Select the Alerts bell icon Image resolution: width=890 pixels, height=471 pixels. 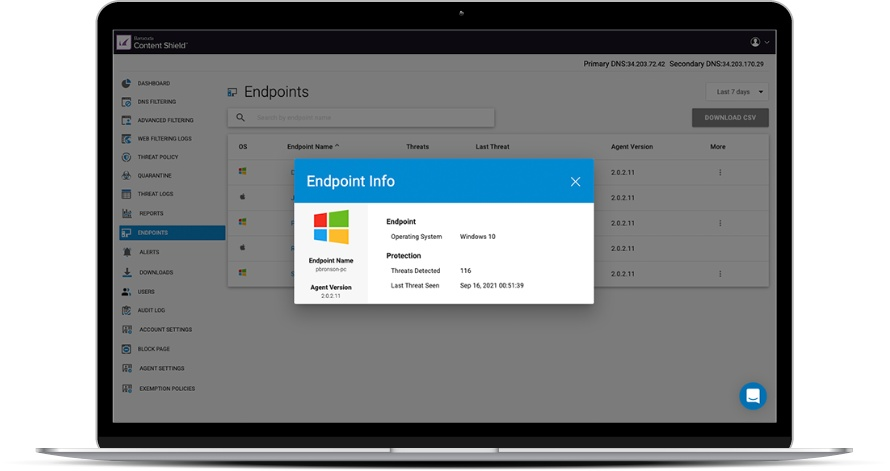click(127, 252)
